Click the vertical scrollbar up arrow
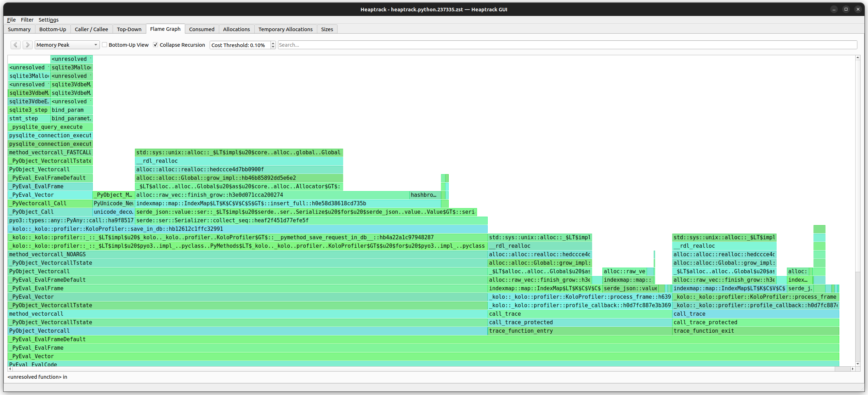868x395 pixels. tap(858, 57)
